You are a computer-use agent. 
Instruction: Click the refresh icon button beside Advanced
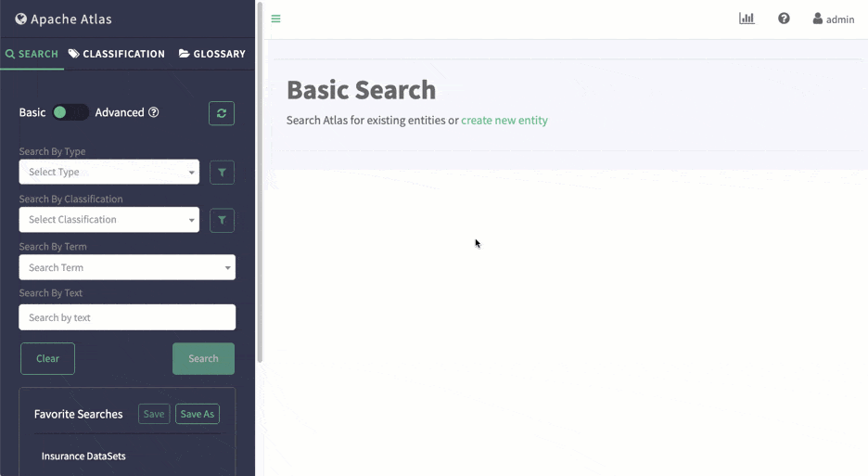coord(222,113)
